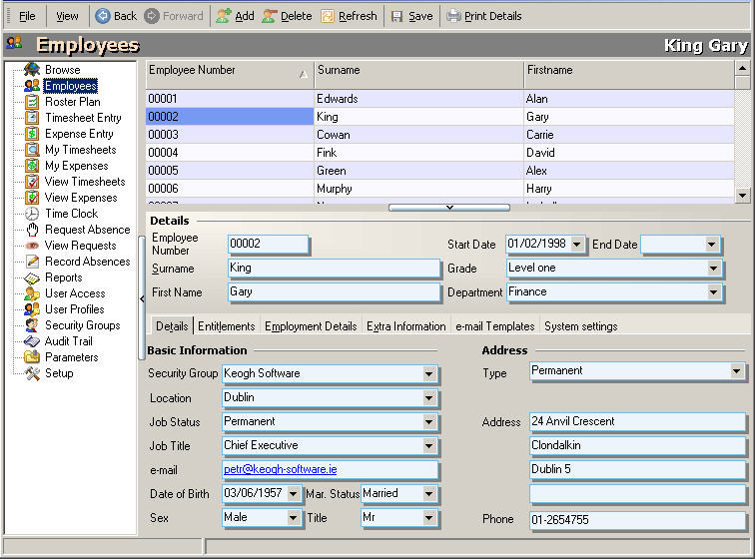Open the Address Type dropdown
This screenshot has height=560, width=756.
click(736, 371)
